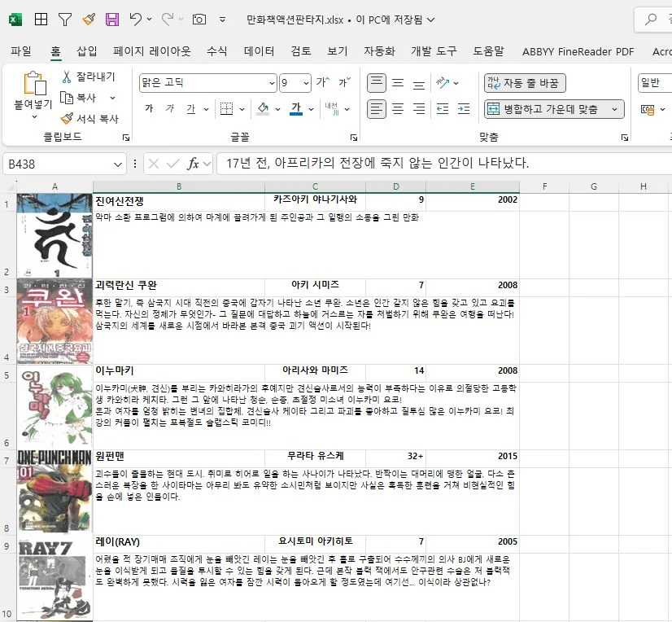Image resolution: width=672 pixels, height=622 pixels.
Task: Click the borders icon
Action: click(226, 109)
